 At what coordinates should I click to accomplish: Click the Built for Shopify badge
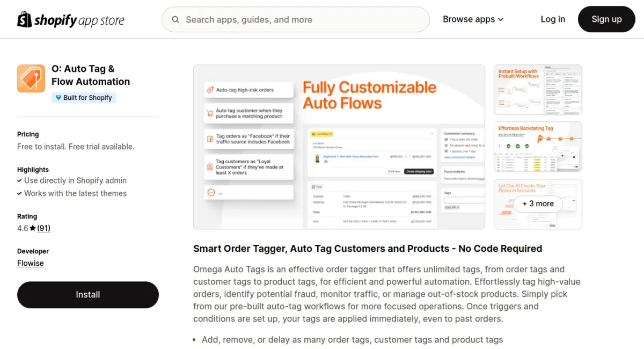coord(84,98)
